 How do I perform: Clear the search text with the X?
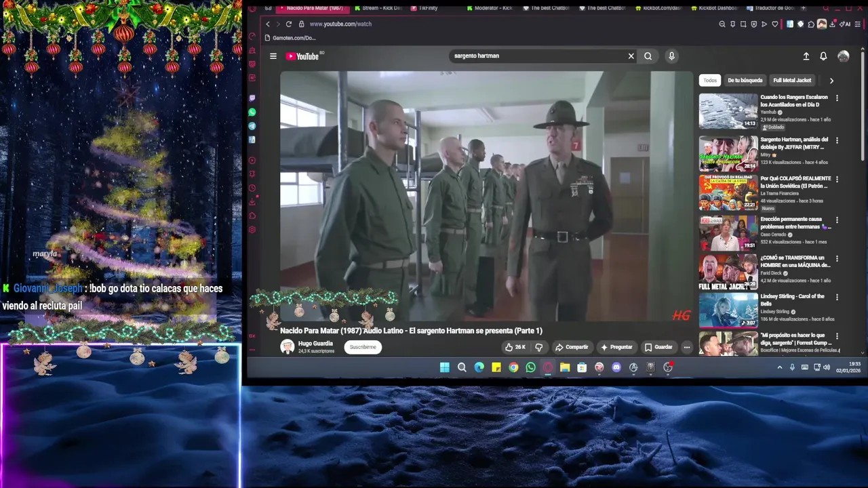(x=631, y=56)
